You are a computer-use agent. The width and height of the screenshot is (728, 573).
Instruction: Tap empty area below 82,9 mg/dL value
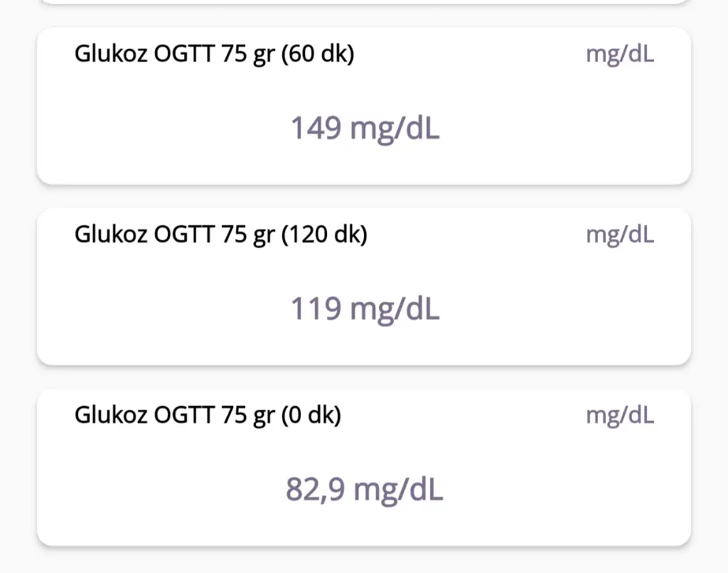pos(365,525)
